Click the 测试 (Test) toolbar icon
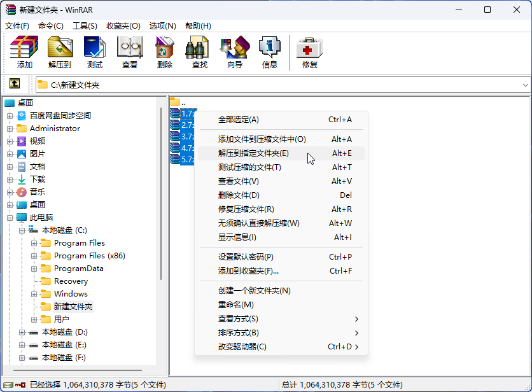 point(95,52)
